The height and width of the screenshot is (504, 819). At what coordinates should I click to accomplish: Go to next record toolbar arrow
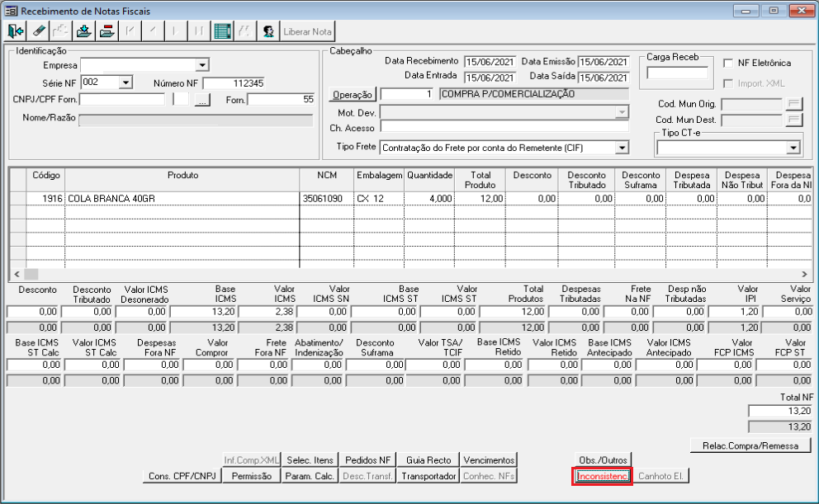[x=176, y=31]
